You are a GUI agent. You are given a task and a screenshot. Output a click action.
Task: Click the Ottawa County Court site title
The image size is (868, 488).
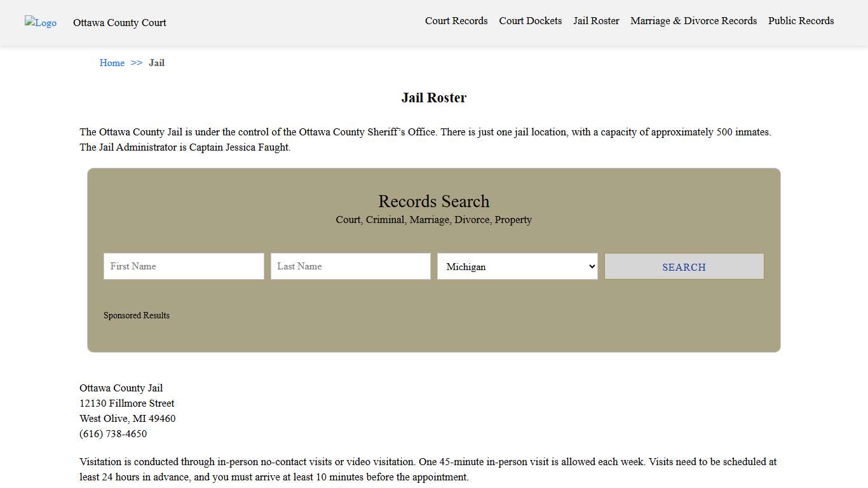tap(119, 22)
